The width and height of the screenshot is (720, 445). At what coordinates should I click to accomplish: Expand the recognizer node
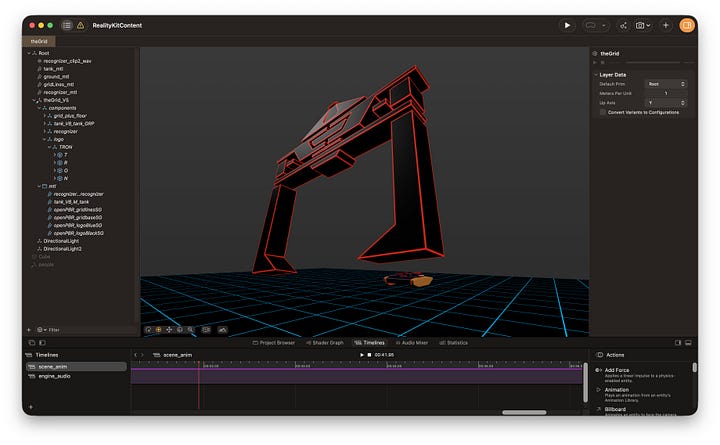45,131
